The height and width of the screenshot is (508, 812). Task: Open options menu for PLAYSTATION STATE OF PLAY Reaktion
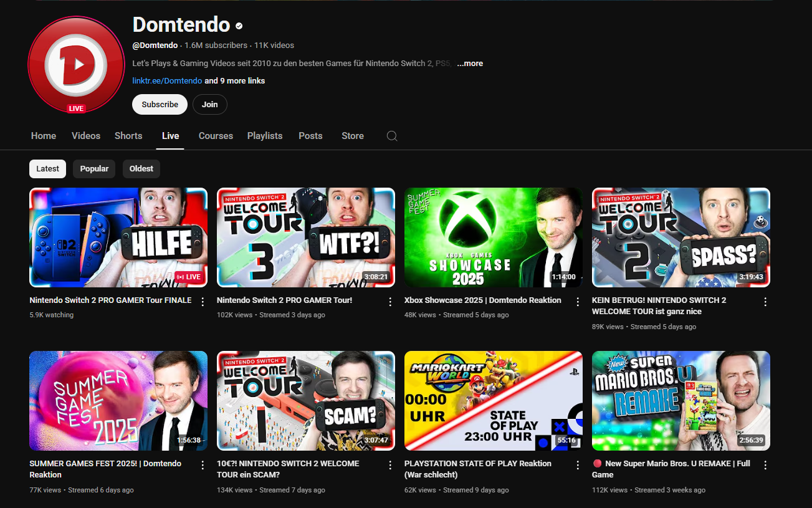pyautogui.click(x=578, y=465)
